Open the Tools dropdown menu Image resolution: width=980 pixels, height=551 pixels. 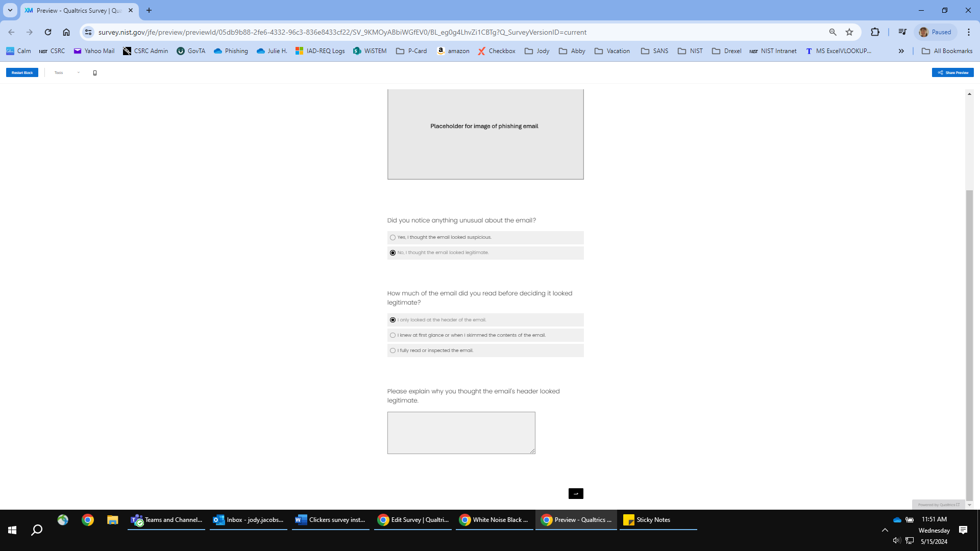tap(67, 72)
